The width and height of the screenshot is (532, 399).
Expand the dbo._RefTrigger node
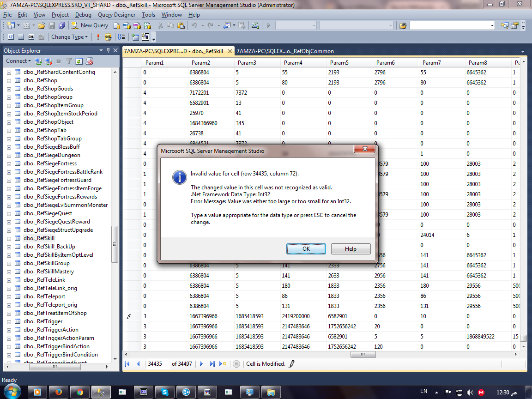pyautogui.click(x=9, y=322)
